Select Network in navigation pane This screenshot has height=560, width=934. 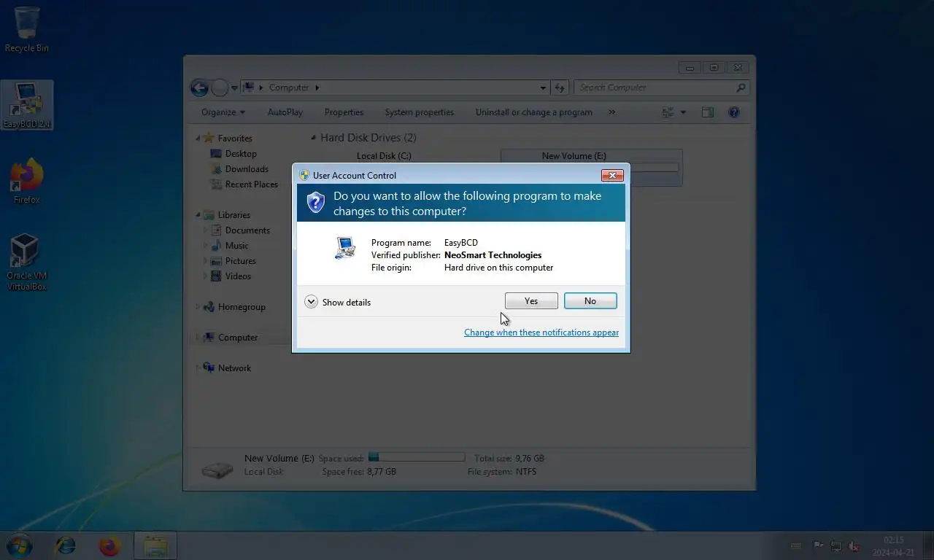(x=234, y=368)
